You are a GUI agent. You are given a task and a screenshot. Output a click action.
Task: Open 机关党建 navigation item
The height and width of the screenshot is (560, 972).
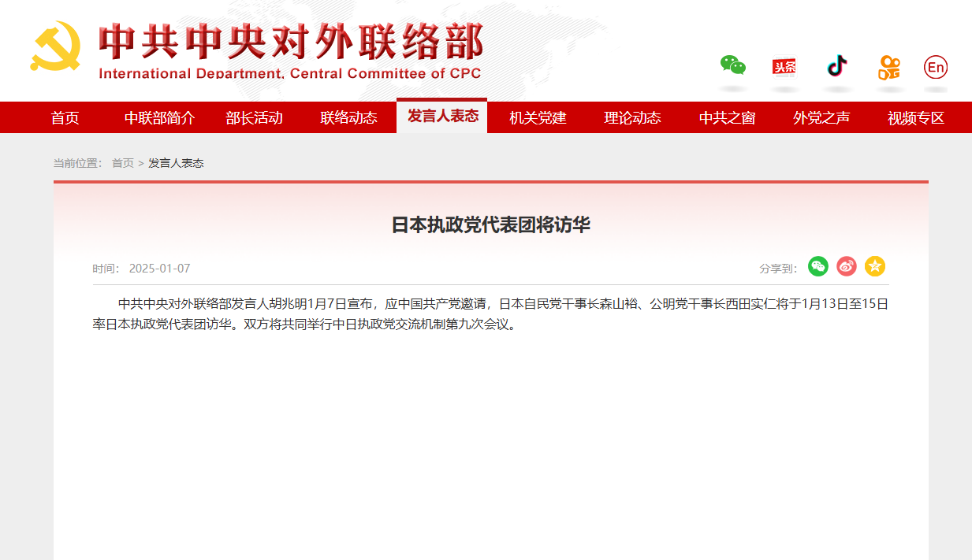tap(538, 118)
